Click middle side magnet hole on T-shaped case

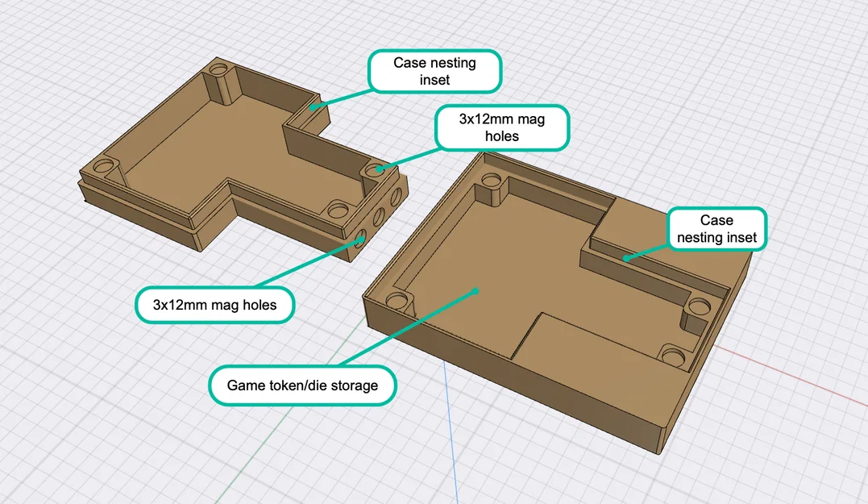[x=380, y=217]
